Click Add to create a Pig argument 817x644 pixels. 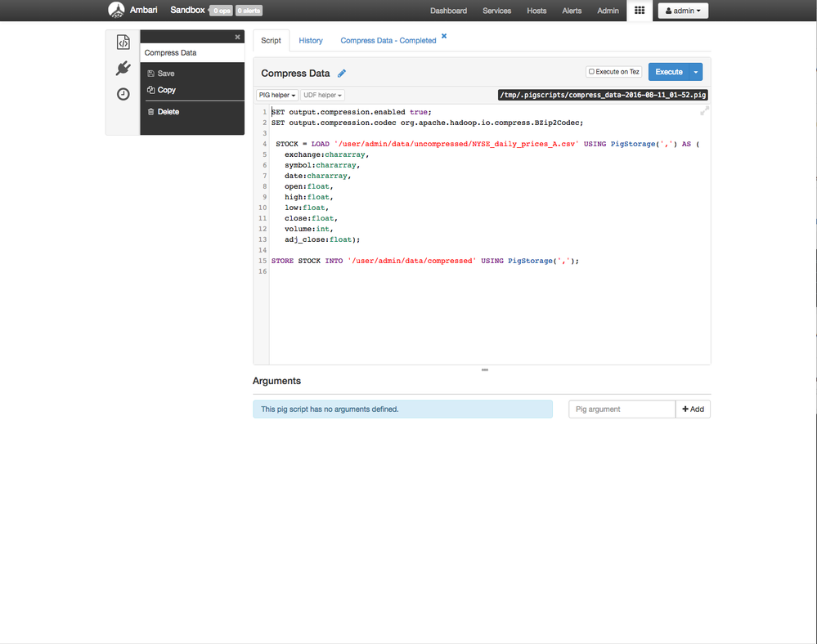point(693,409)
